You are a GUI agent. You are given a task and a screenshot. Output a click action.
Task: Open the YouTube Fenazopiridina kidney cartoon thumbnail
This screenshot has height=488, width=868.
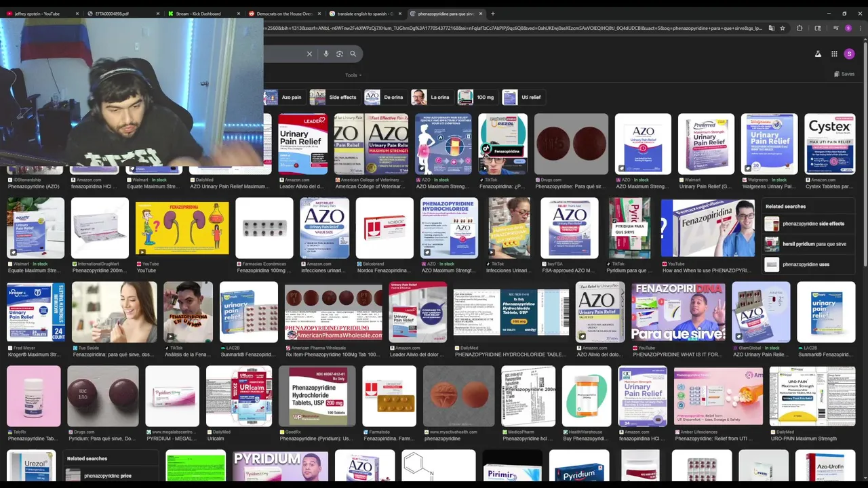(182, 228)
